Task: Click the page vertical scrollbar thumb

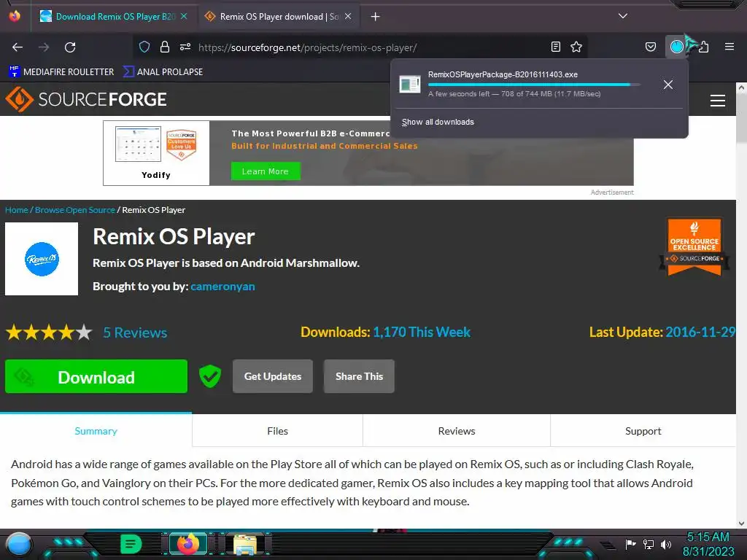Action: click(x=741, y=119)
